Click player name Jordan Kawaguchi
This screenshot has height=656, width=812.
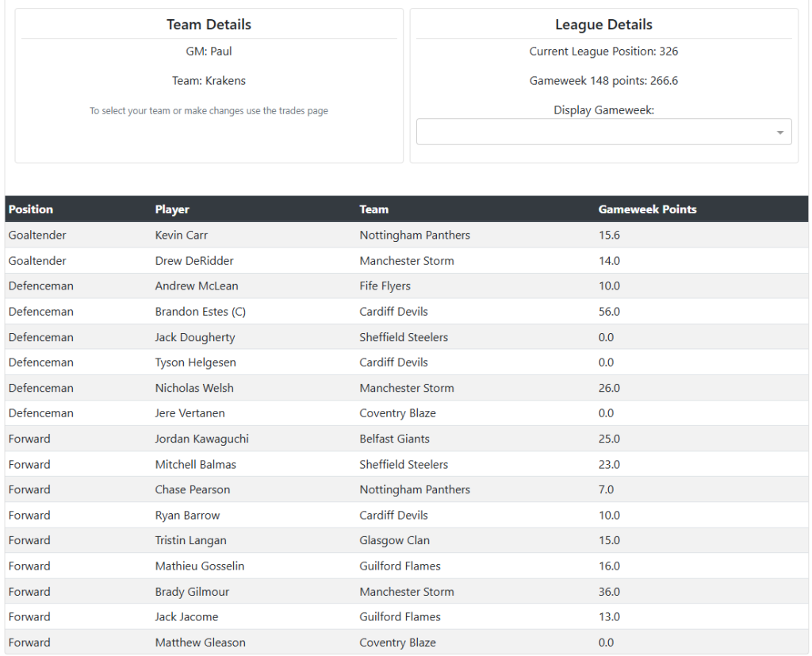[201, 439]
